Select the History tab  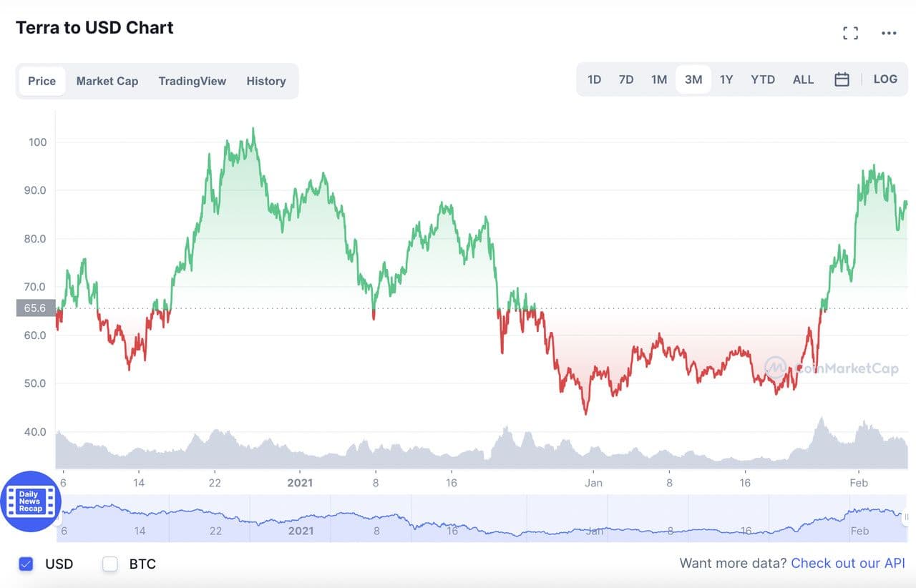pos(266,81)
